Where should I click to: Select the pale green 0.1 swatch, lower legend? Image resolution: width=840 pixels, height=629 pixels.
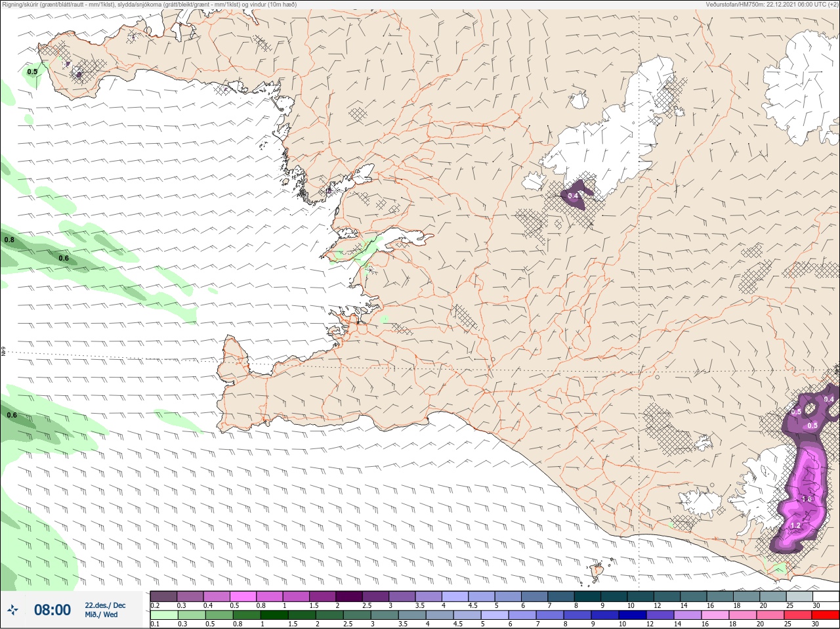click(x=163, y=615)
